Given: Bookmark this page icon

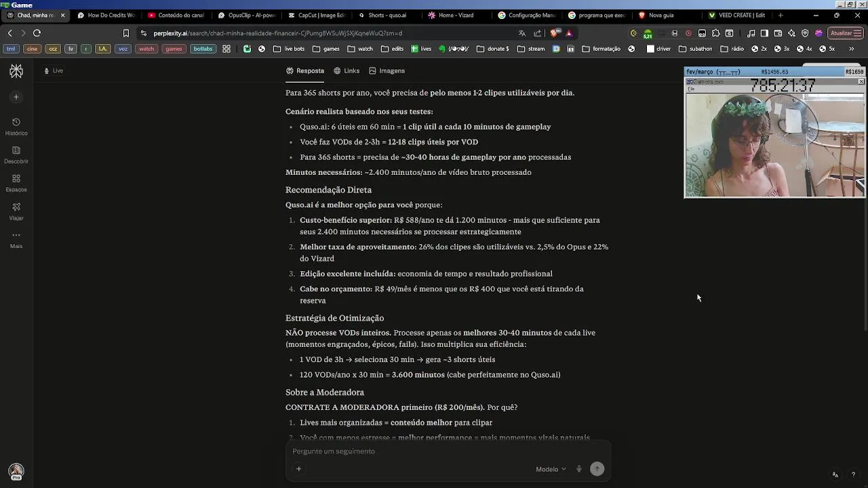Looking at the screenshot, I should click(125, 33).
